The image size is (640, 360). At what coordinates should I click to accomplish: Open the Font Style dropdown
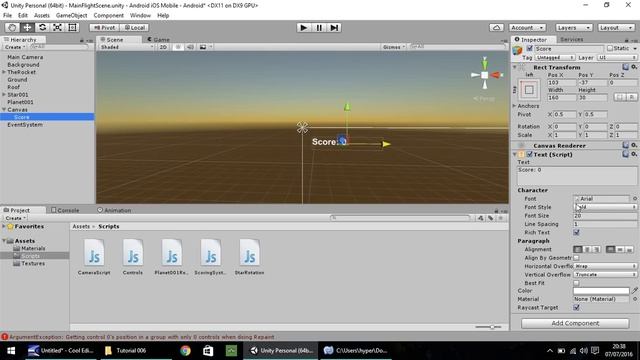[605, 207]
